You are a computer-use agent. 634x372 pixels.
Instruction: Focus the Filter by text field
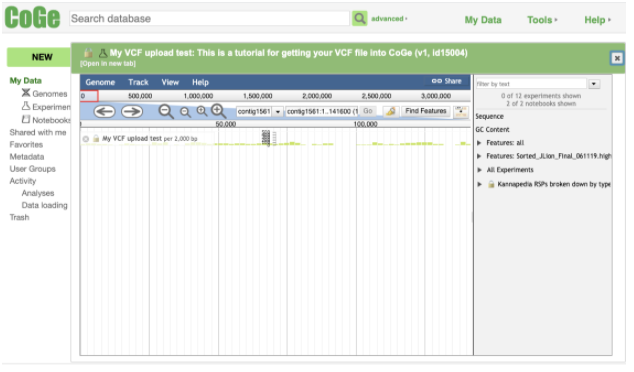click(x=531, y=84)
